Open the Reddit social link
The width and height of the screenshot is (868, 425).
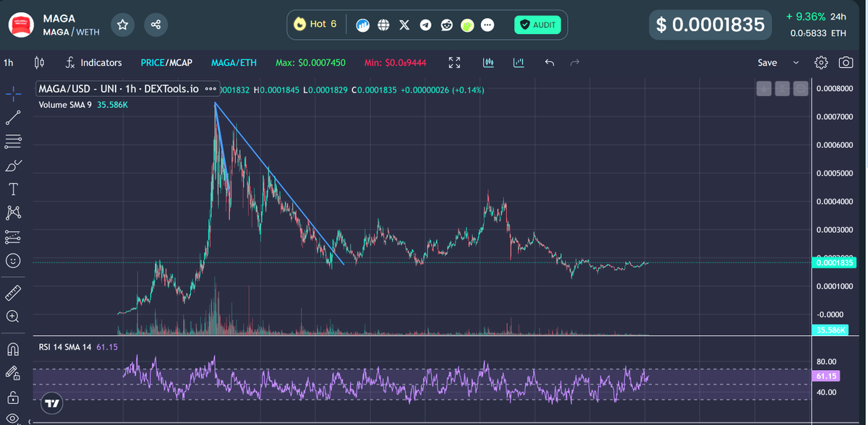[x=446, y=25]
